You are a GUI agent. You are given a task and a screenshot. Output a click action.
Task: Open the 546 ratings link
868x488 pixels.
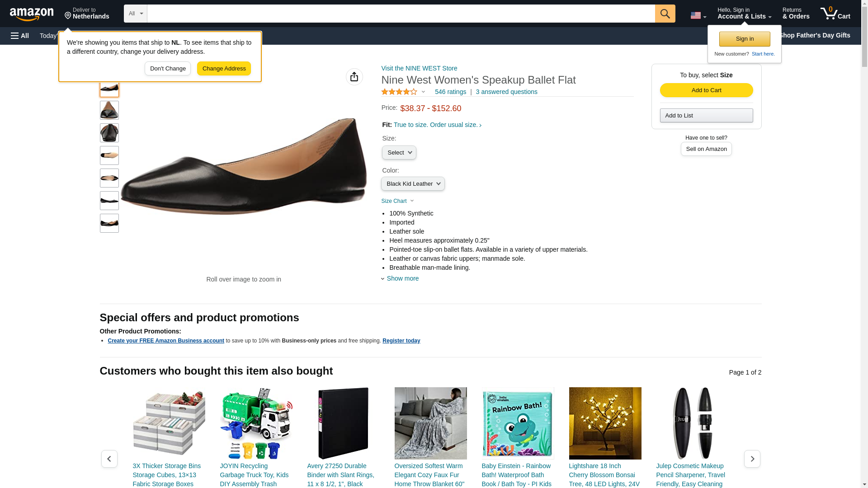pos(450,92)
